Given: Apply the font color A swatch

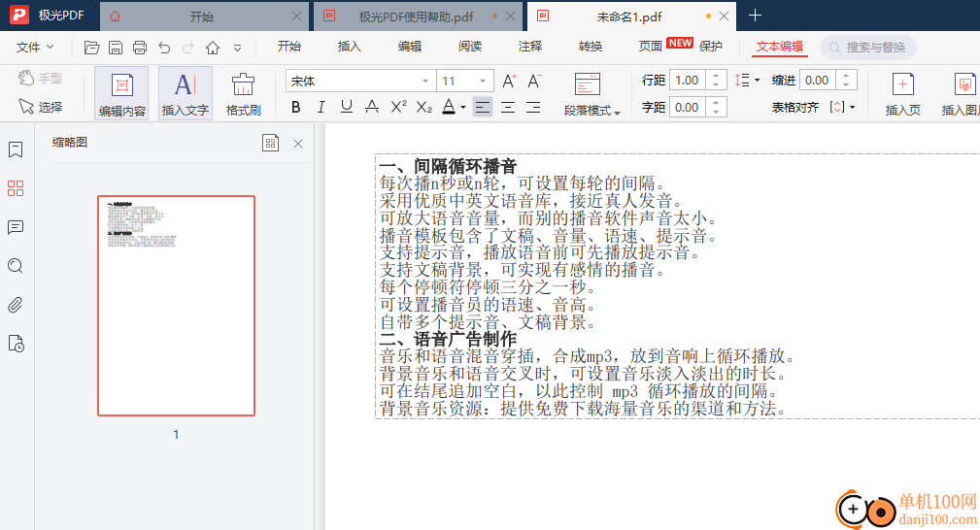Looking at the screenshot, I should (x=449, y=108).
